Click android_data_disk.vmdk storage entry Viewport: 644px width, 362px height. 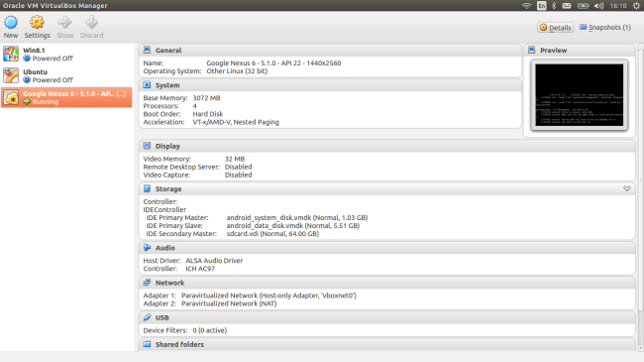pos(293,226)
